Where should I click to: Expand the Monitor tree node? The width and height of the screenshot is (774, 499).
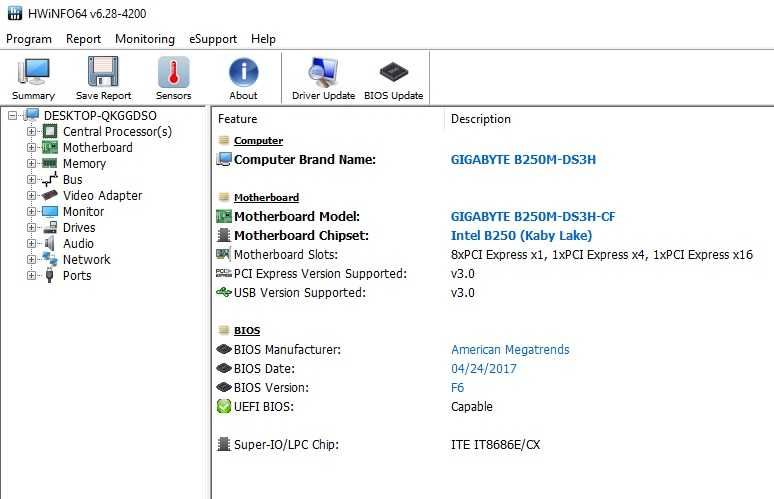coord(32,211)
